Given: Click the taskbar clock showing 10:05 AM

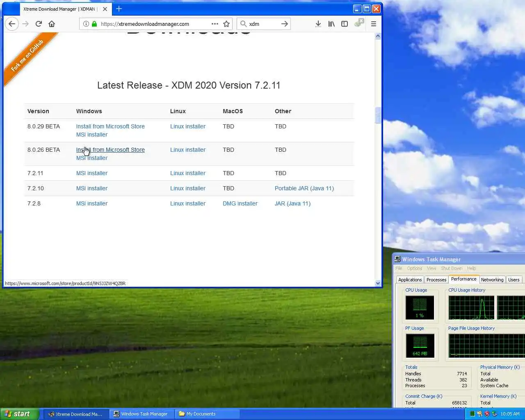Looking at the screenshot, I should [510, 414].
